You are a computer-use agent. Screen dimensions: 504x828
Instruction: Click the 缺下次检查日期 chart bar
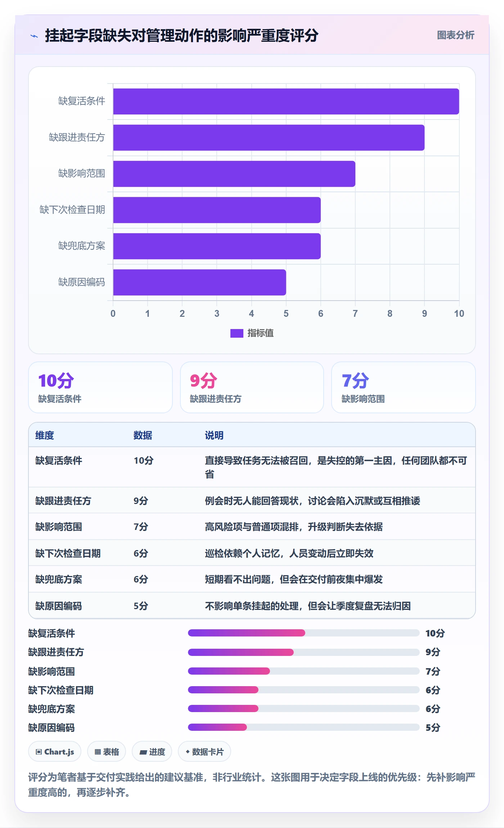coord(217,210)
